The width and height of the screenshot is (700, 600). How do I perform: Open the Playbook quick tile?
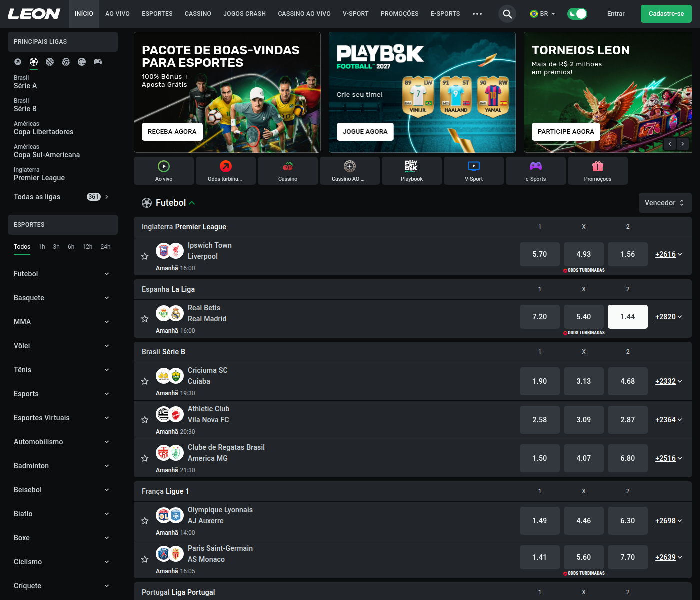(412, 171)
